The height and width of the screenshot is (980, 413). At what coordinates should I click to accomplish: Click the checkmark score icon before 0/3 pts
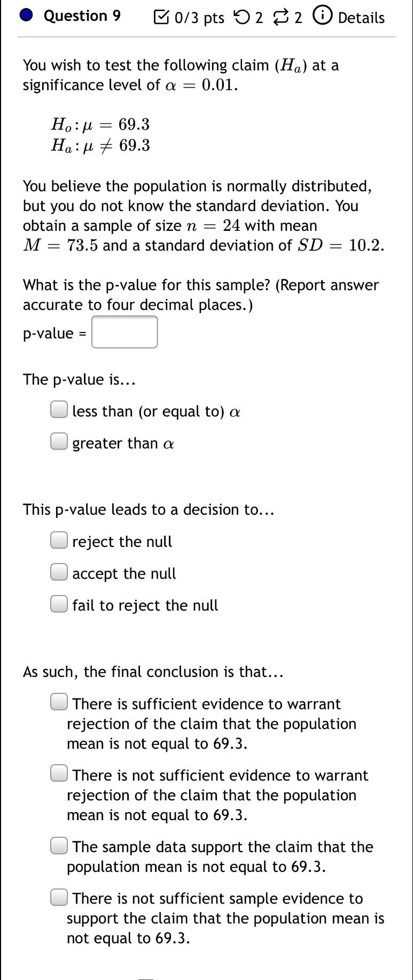(x=160, y=18)
